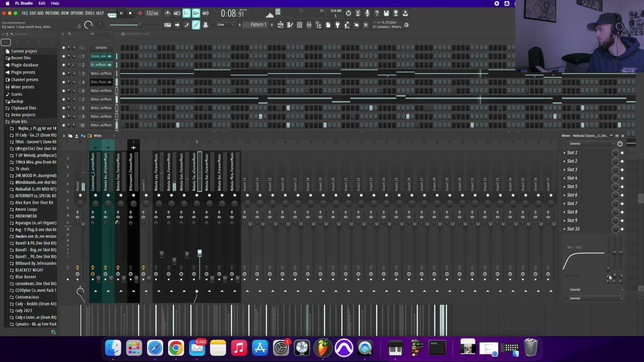Open the OPTIONS menu
Image resolution: width=644 pixels, height=362 pixels.
(77, 13)
